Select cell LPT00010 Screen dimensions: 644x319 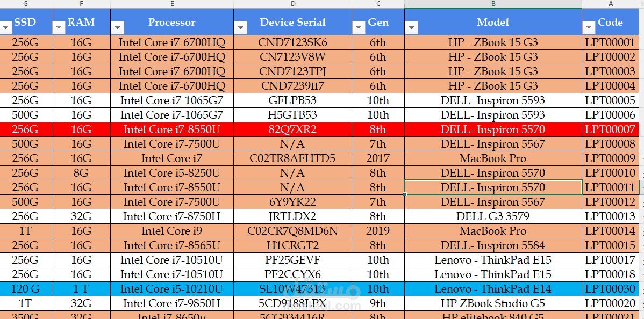611,173
